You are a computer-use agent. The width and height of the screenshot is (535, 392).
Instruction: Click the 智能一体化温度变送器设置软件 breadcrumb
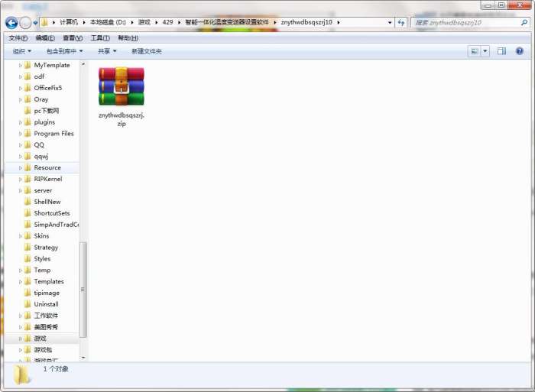tap(227, 22)
